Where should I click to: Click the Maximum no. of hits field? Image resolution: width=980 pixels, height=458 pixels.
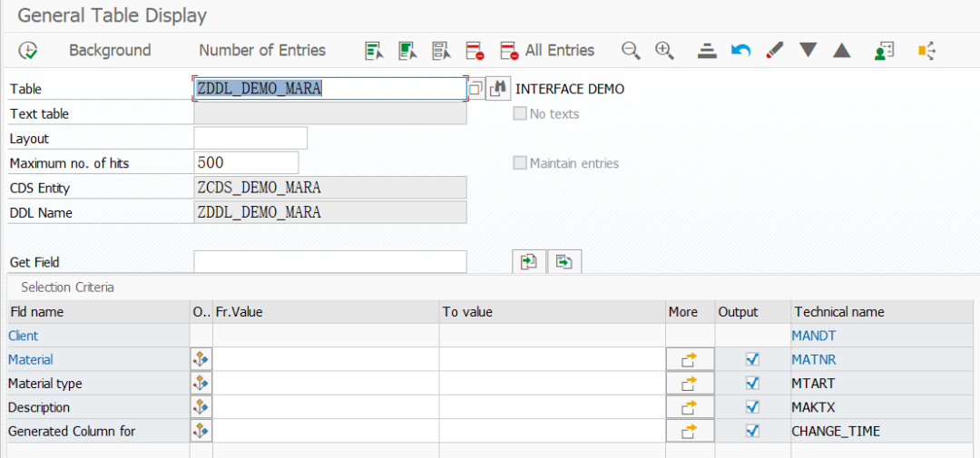(246, 162)
